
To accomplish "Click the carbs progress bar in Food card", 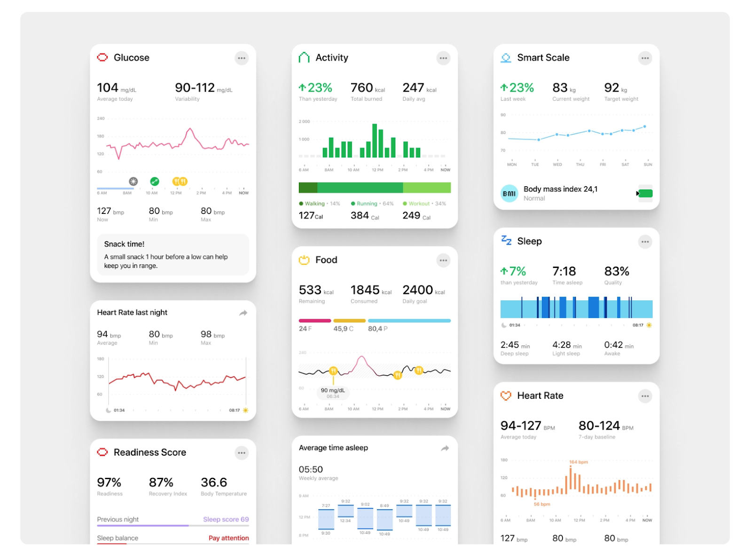I will click(x=349, y=320).
